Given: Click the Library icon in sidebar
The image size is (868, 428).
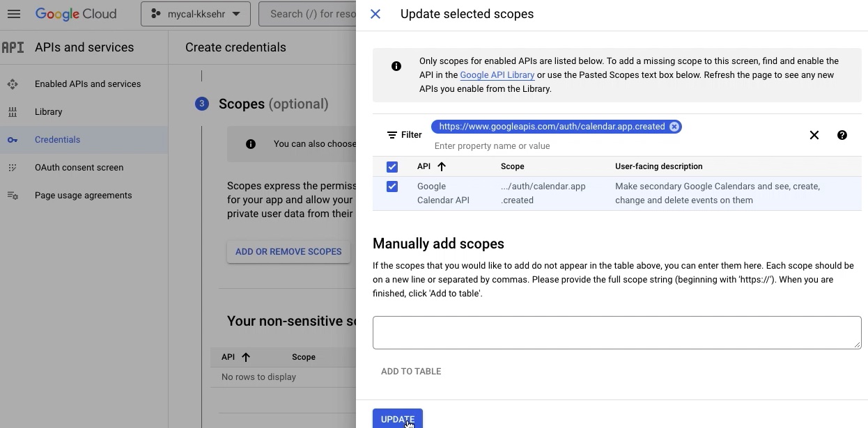Looking at the screenshot, I should point(13,112).
